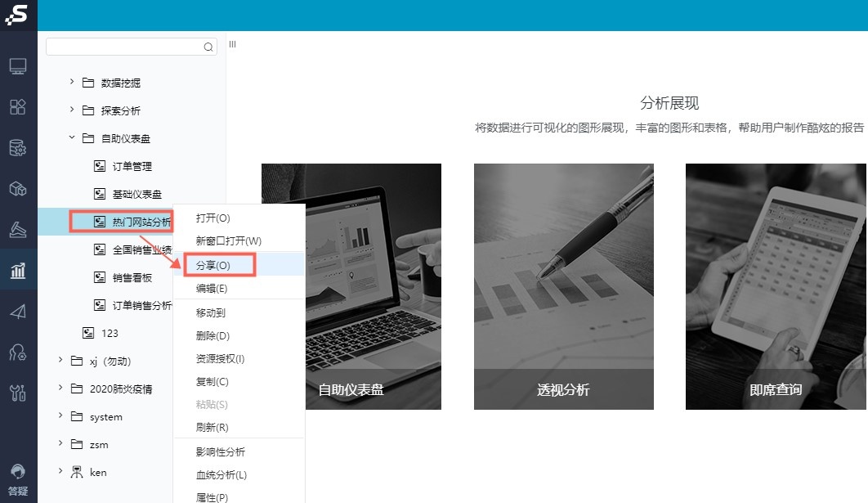Expand the 数据挖掘 folder
This screenshot has width=868, height=503.
pyautogui.click(x=71, y=82)
